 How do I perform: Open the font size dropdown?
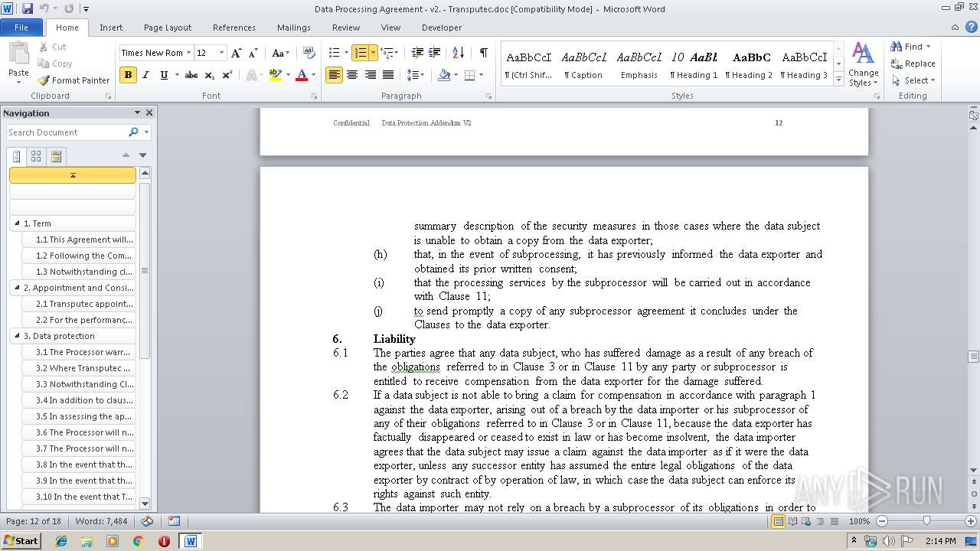(x=222, y=53)
